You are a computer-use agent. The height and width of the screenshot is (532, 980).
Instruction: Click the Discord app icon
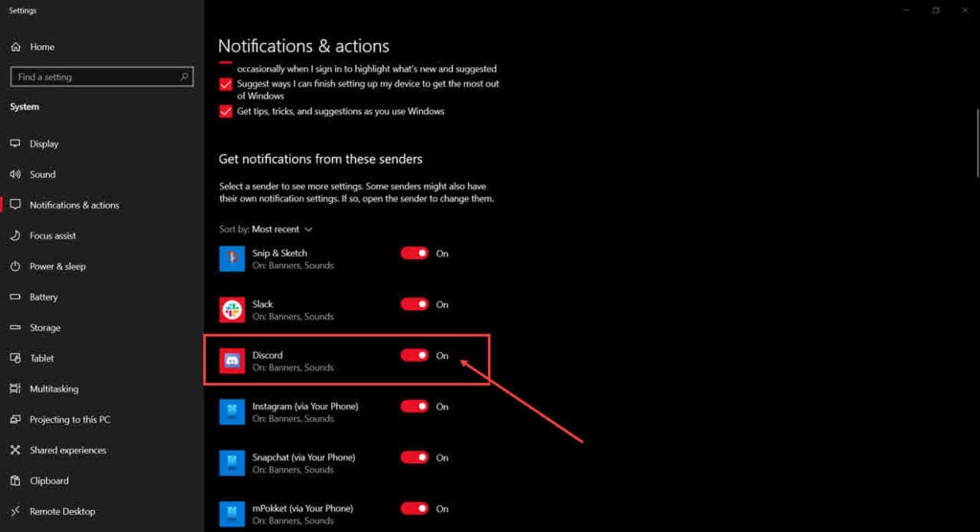pos(232,361)
